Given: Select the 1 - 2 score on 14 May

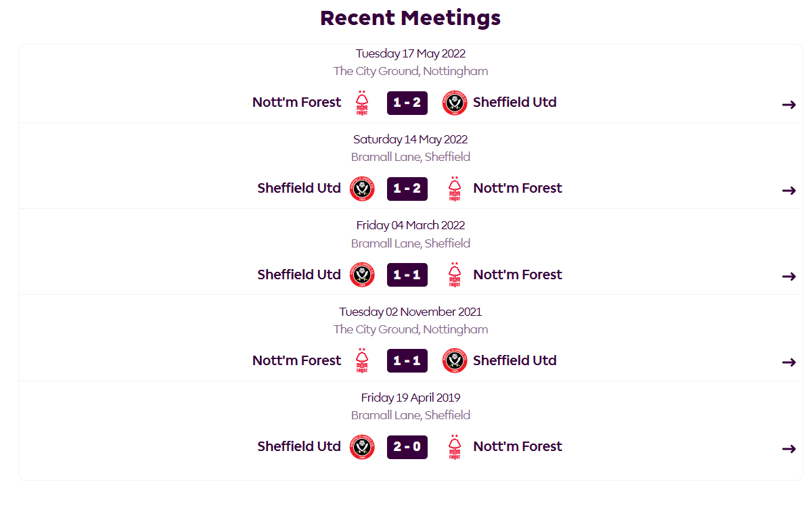Looking at the screenshot, I should [407, 189].
